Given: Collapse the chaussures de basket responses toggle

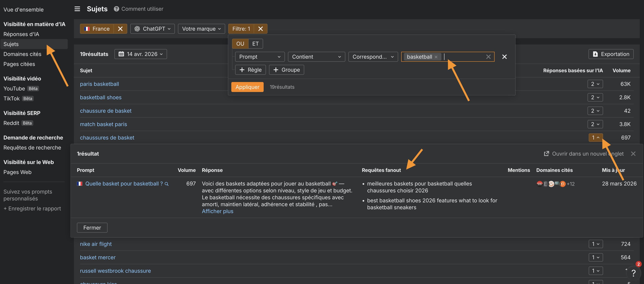Looking at the screenshot, I should click(596, 137).
